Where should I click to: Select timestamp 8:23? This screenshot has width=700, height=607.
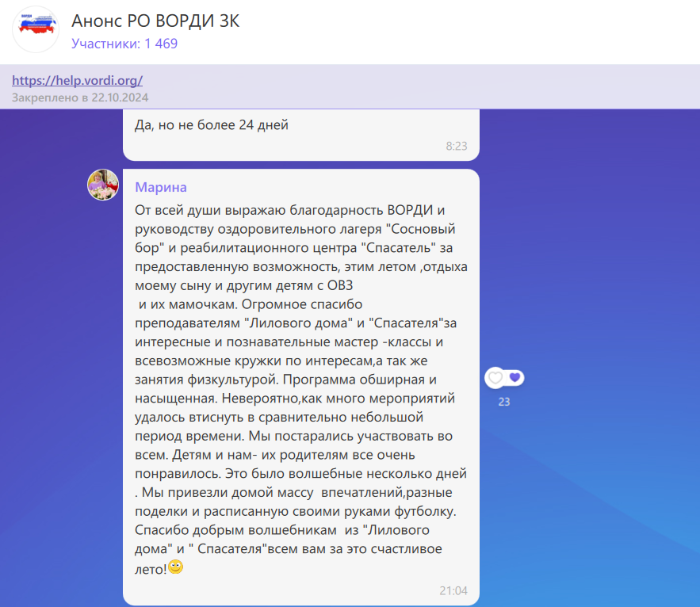(457, 146)
